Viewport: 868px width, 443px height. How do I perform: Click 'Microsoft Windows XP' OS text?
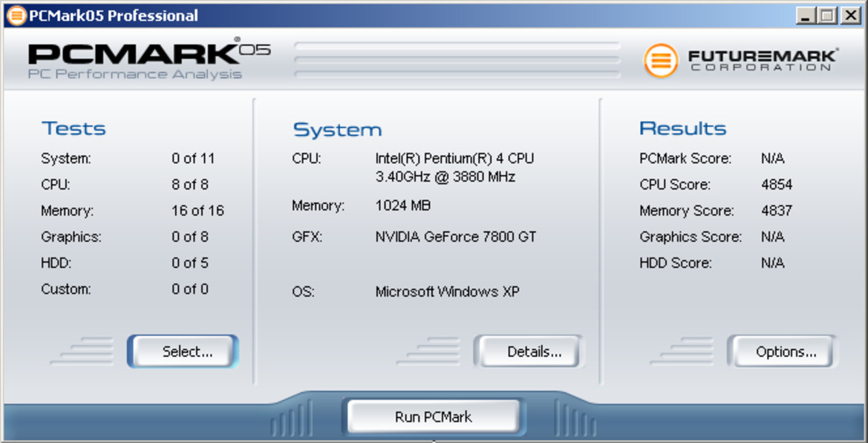[x=447, y=292]
